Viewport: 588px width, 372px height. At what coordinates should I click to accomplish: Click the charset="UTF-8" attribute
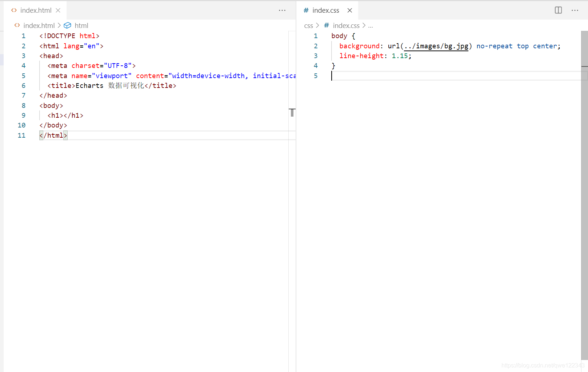101,66
